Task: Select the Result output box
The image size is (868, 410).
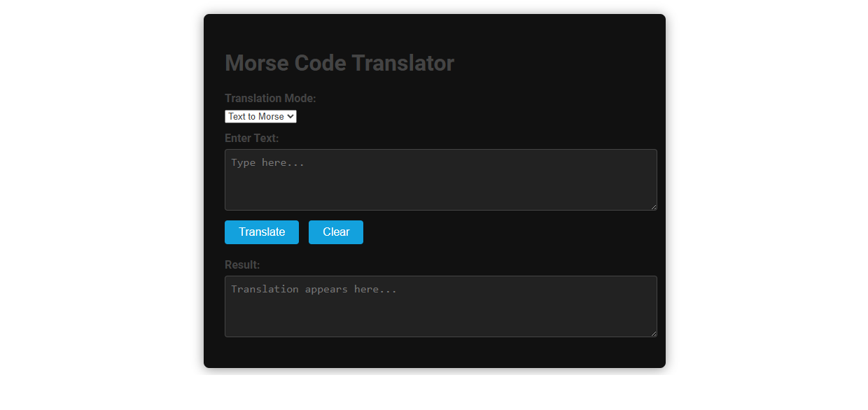Action: (x=440, y=306)
